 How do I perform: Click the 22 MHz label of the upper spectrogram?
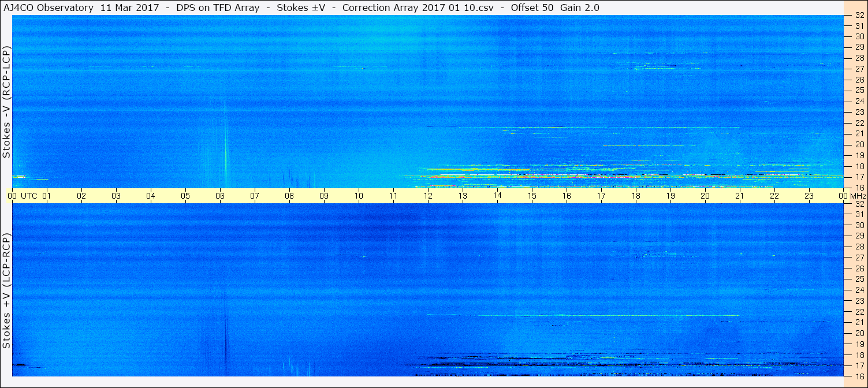click(859, 123)
